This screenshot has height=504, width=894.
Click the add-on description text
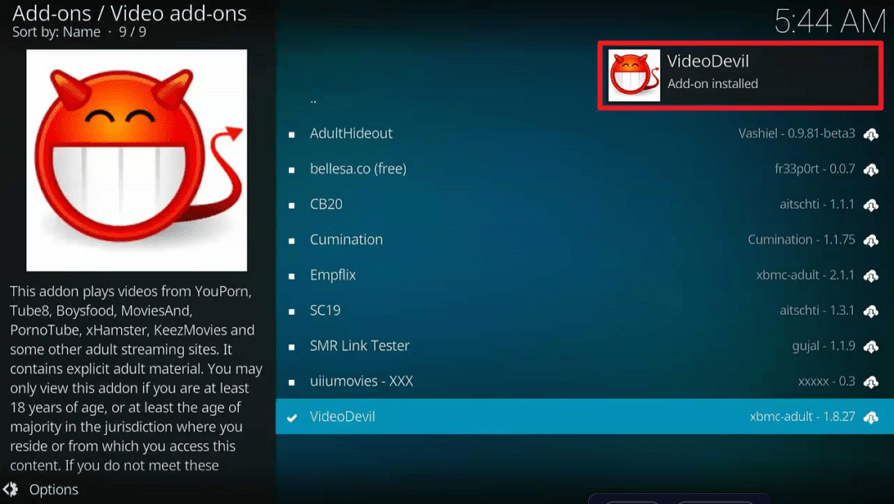136,378
